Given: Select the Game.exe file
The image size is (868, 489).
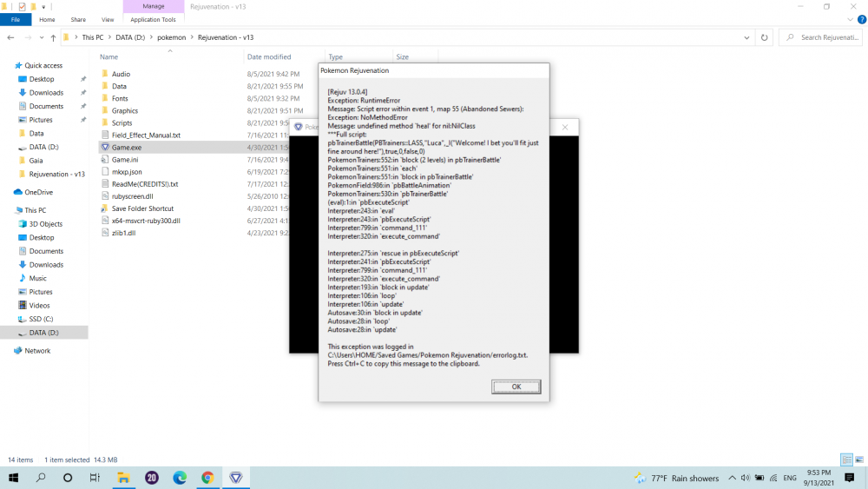Looking at the screenshot, I should click(x=126, y=148).
